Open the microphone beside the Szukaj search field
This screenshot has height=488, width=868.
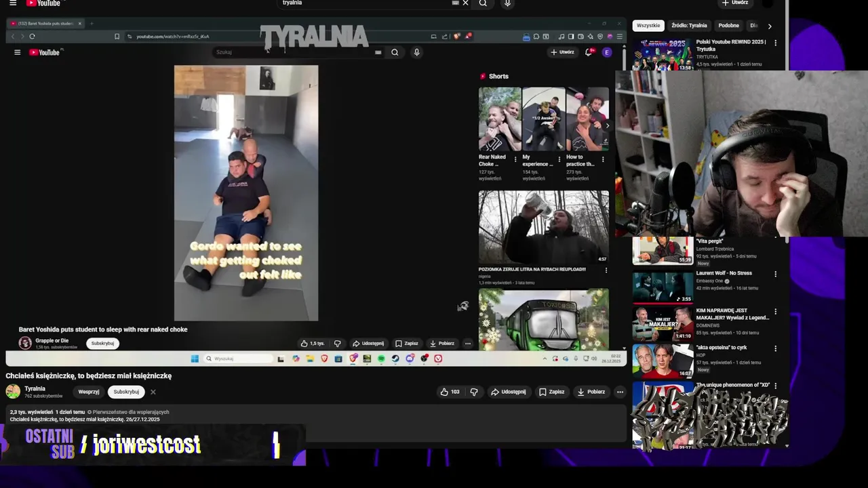[416, 52]
